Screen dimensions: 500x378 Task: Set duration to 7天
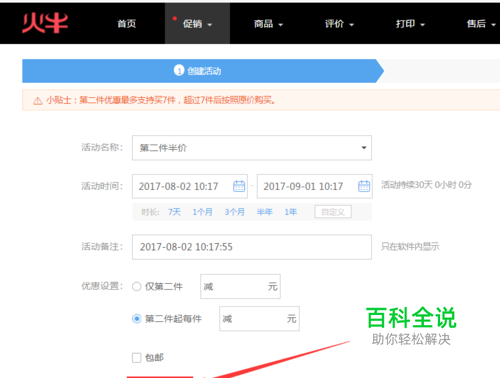coord(174,212)
